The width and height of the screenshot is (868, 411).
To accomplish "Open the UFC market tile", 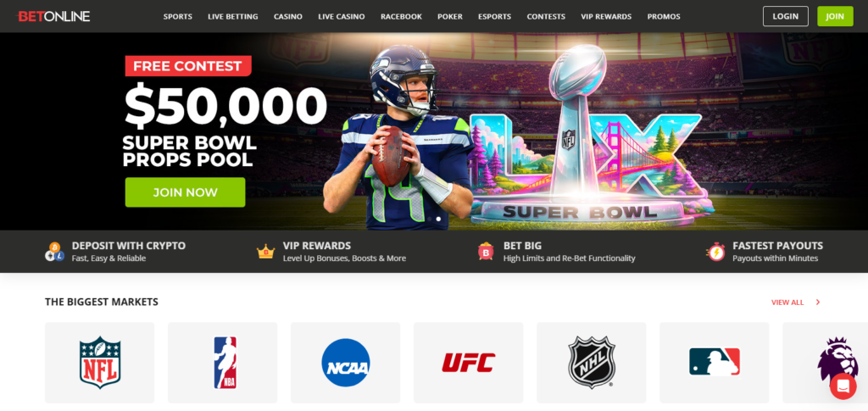I will click(x=468, y=363).
